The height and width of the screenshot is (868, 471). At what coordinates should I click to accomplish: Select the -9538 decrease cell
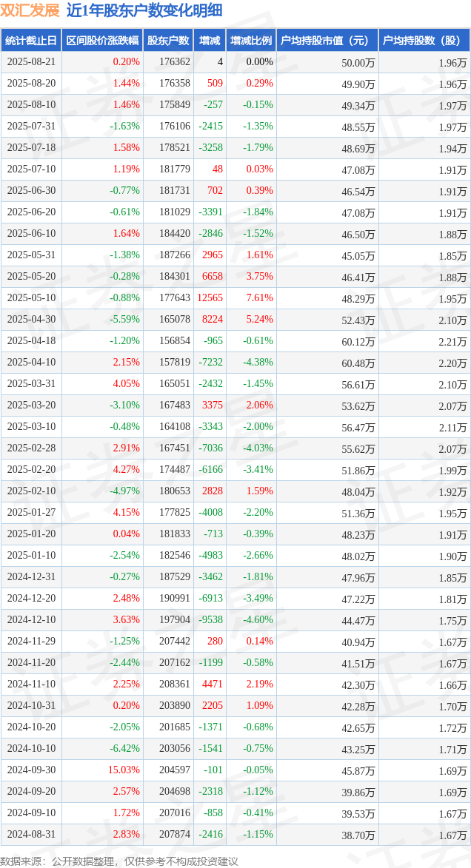pyautogui.click(x=210, y=620)
